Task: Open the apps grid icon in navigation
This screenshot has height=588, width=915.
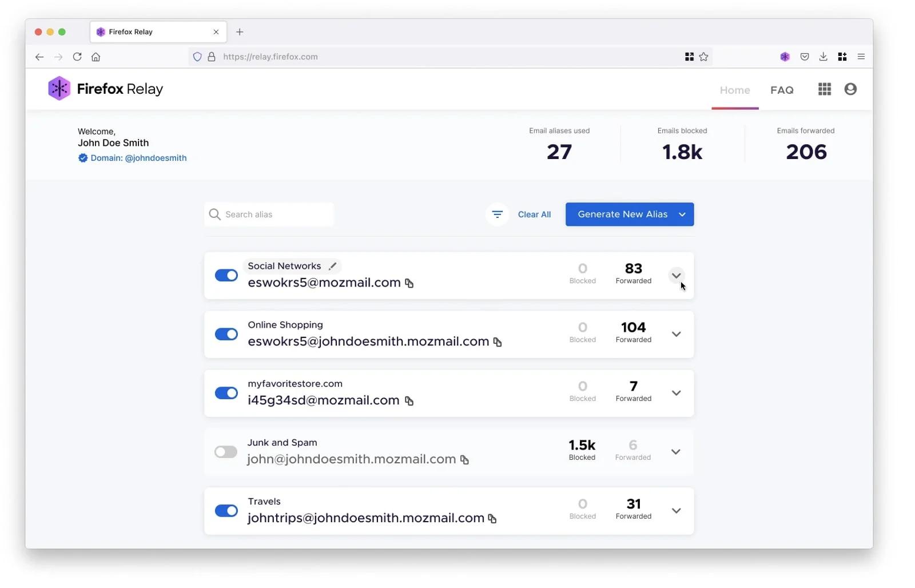Action: coord(824,89)
